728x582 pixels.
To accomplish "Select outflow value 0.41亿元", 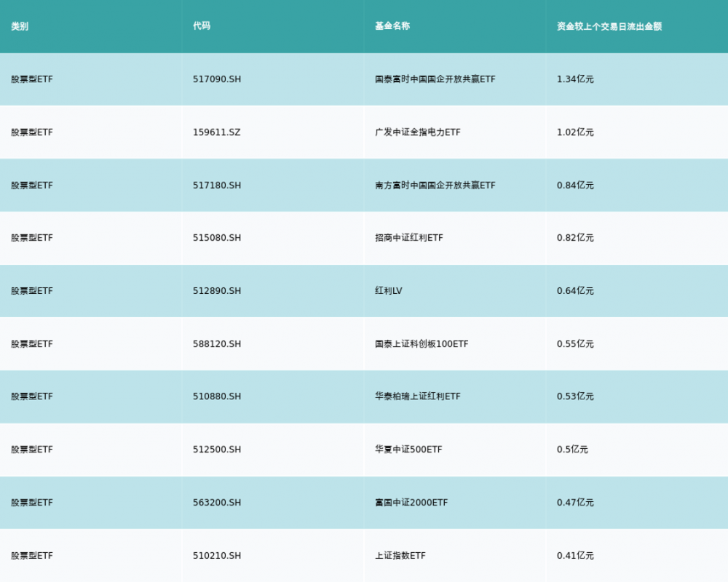I will coord(575,556).
